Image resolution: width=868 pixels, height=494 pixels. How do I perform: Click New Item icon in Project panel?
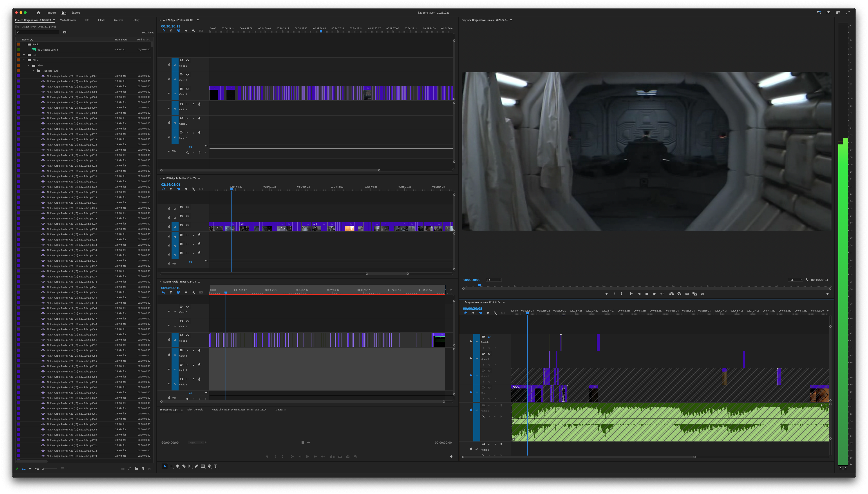click(143, 468)
